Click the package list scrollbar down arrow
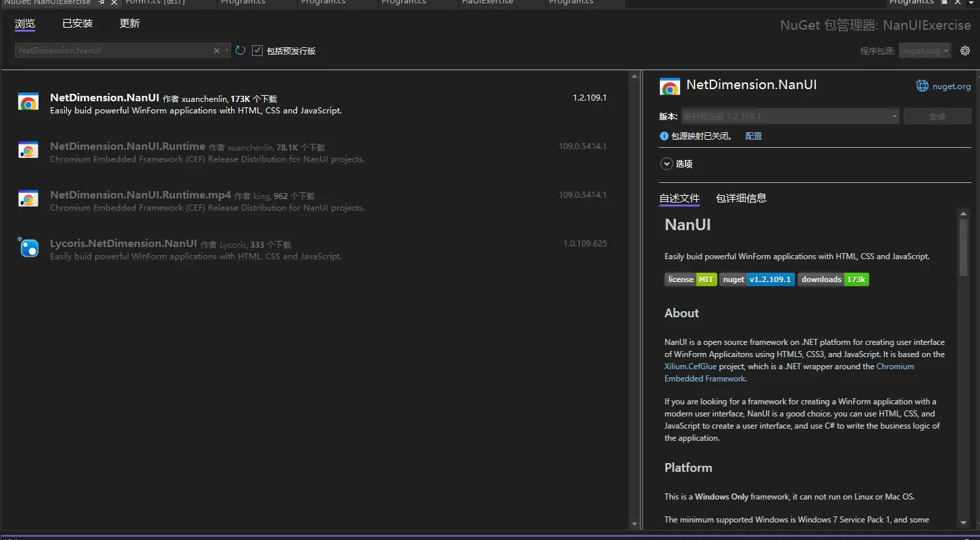This screenshot has height=540, width=980. tap(634, 524)
